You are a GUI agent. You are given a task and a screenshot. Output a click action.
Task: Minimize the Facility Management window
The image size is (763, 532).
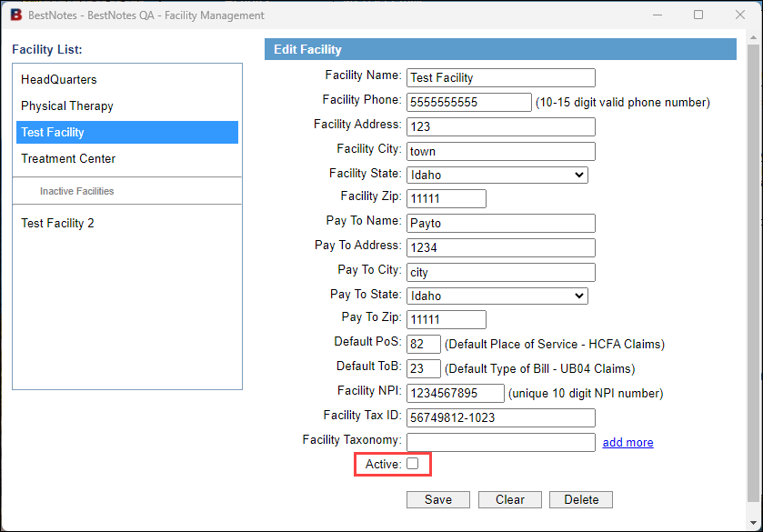click(x=658, y=15)
